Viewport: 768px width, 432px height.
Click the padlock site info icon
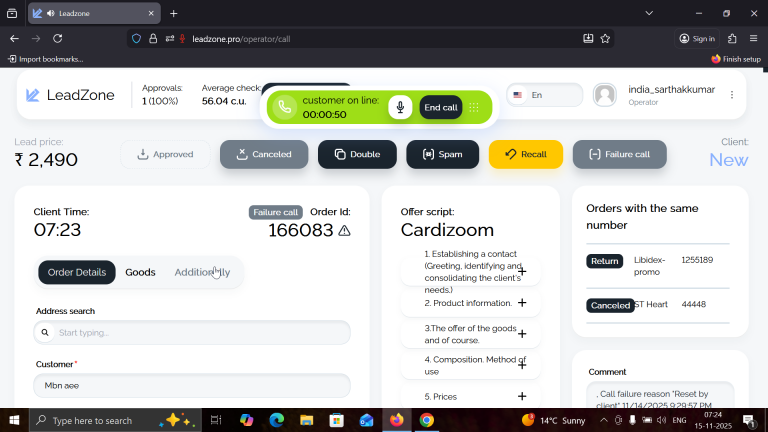[x=153, y=39]
